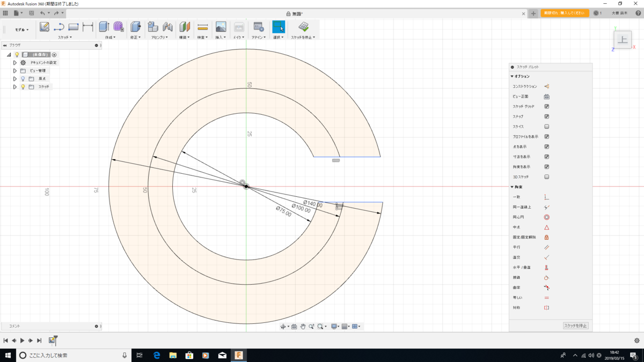Open timeline settings gear
The width and height of the screenshot is (644, 362).
coord(637,341)
